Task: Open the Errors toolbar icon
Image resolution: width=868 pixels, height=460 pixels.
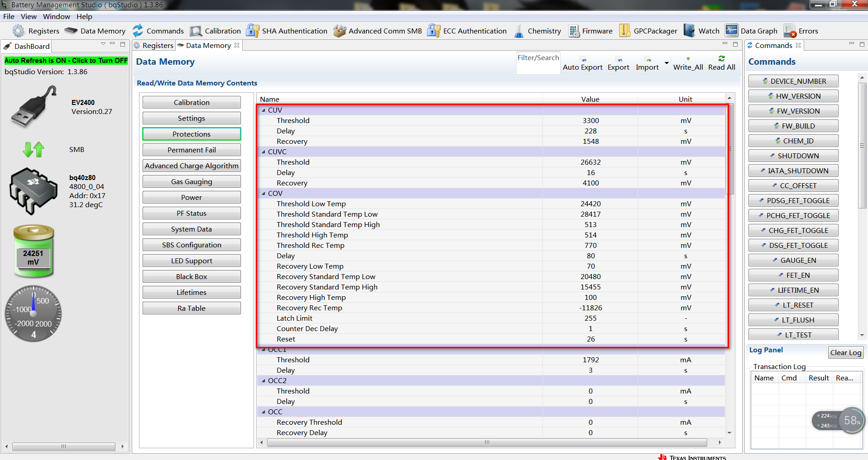Action: 790,31
